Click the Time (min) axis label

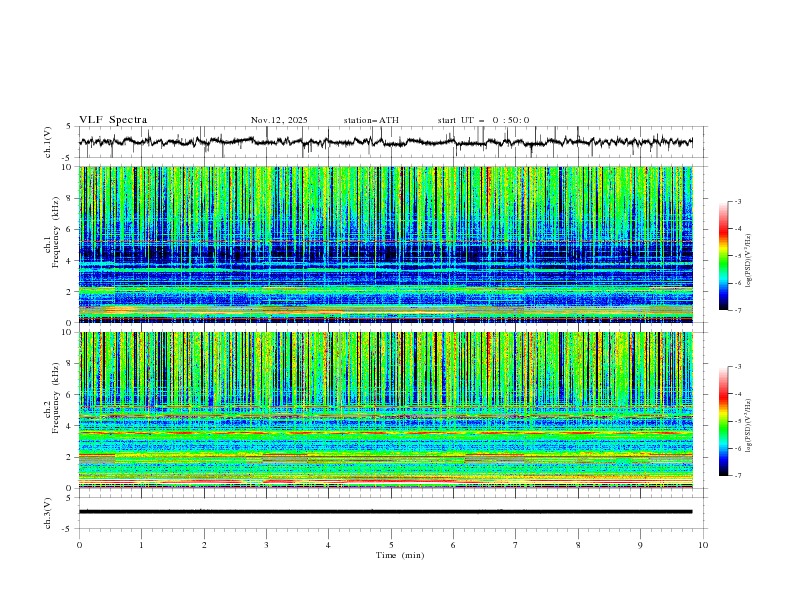(x=400, y=555)
